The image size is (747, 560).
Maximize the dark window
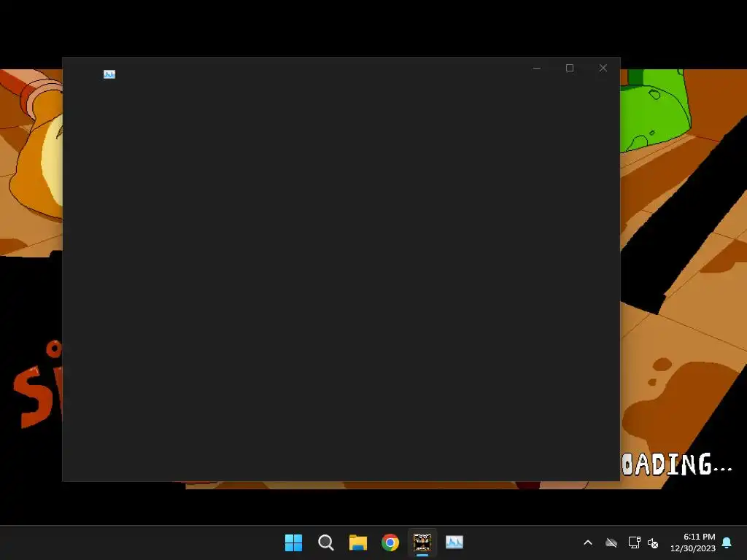pos(569,68)
